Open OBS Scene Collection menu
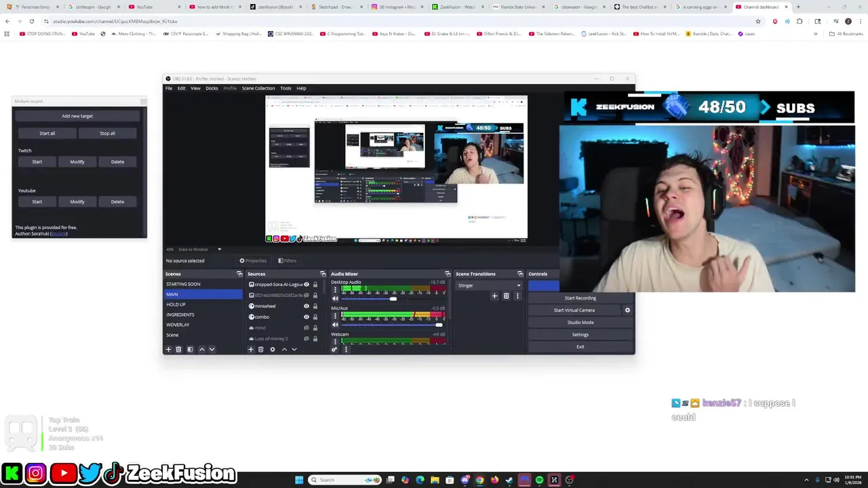The width and height of the screenshot is (868, 488). coord(258,88)
